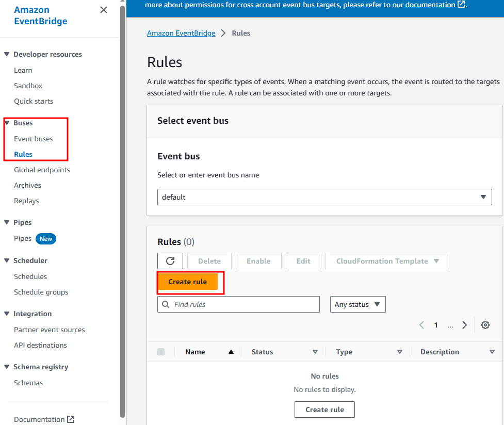The image size is (504, 425).
Task: Collapse the Scheduler section
Action: [7, 260]
